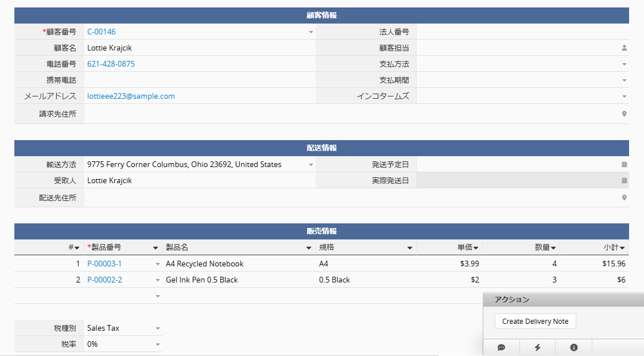
Task: Open the info circle tab
Action: point(573,347)
